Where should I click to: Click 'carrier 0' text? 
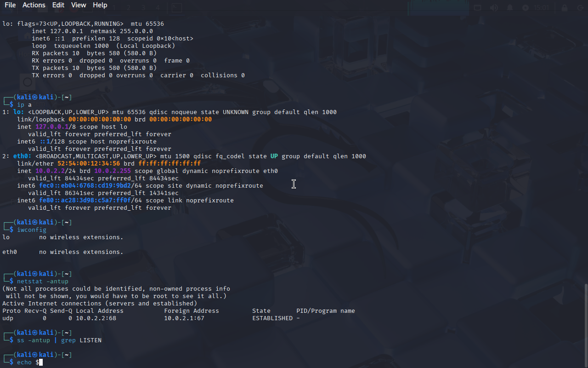177,75
